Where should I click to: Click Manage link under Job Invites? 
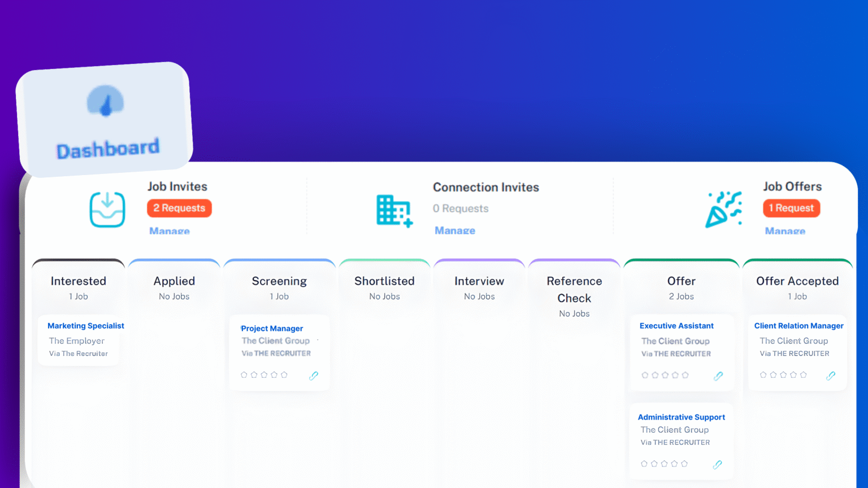tap(170, 231)
